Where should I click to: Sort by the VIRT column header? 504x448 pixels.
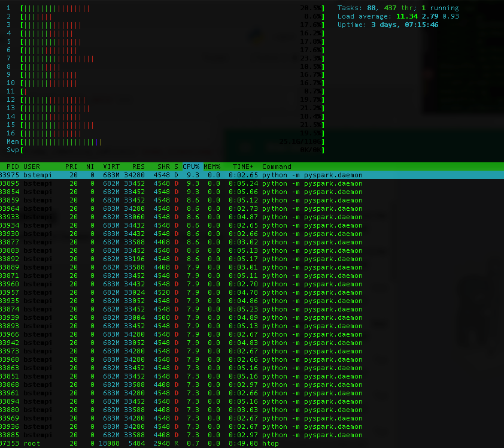[x=111, y=167]
